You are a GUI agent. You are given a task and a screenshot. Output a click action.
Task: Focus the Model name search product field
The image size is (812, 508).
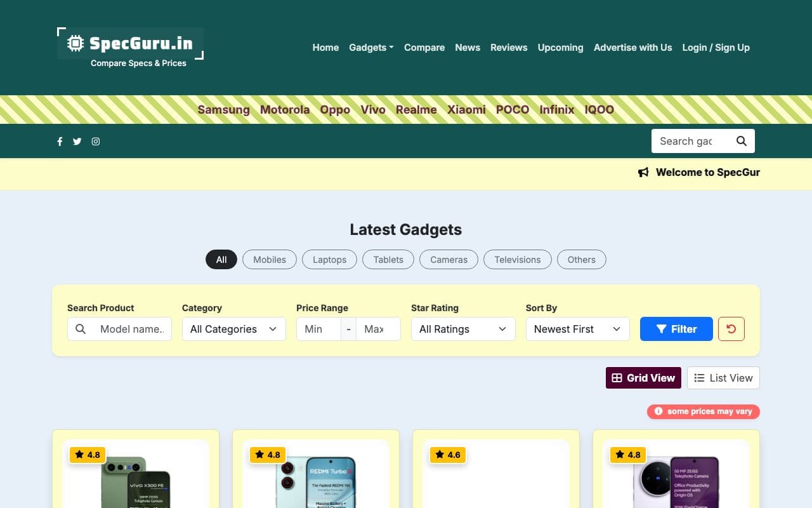click(132, 329)
